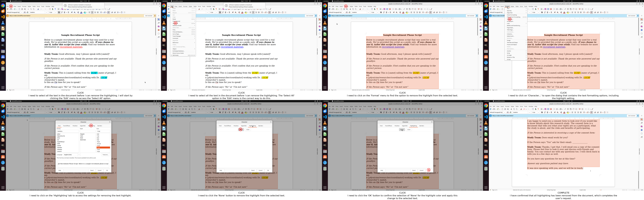
Task: Open the Ubuntu Software dock icon
Action: coord(3,57)
